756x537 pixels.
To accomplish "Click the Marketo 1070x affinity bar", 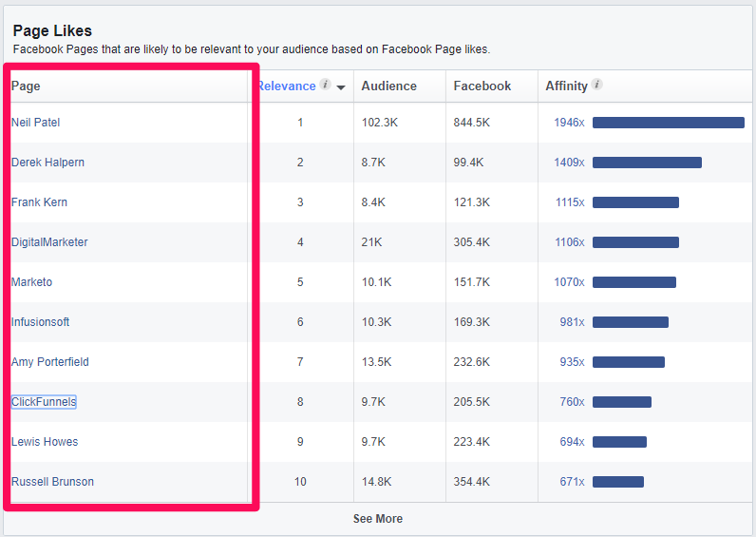I will click(x=634, y=282).
